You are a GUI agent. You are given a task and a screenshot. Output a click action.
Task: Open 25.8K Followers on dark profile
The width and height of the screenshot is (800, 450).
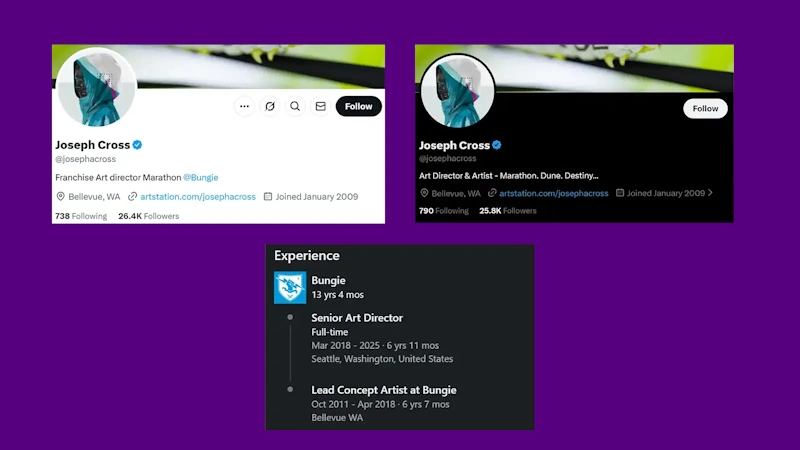[508, 211]
